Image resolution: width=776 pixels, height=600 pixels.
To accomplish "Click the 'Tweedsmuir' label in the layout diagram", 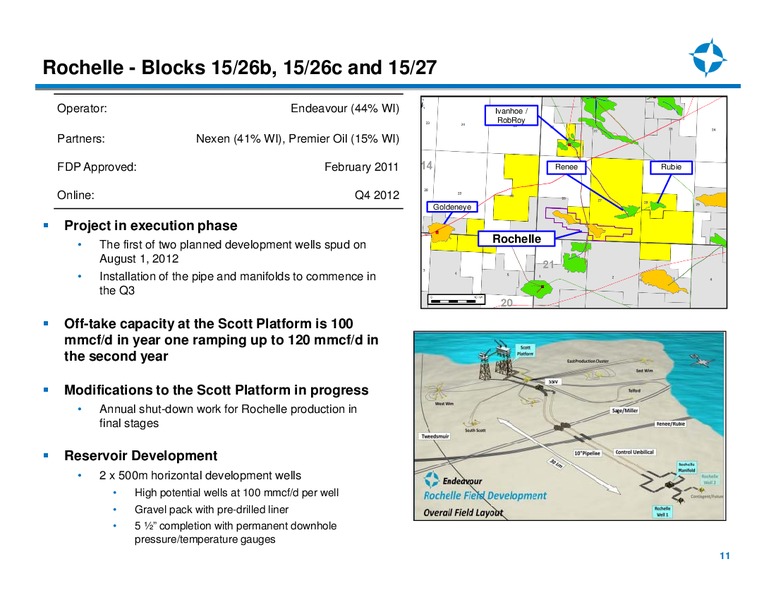I will (x=435, y=436).
